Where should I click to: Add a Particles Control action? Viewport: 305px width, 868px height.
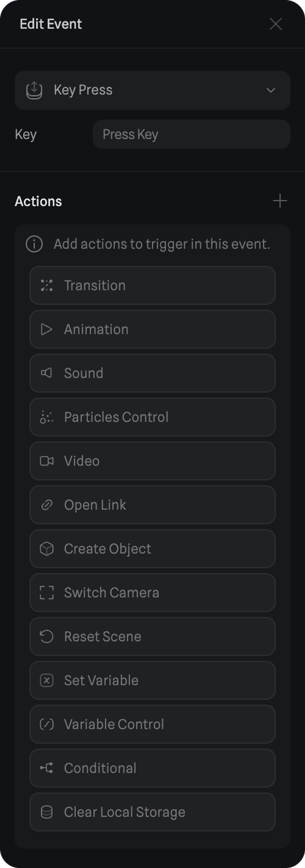click(x=152, y=417)
